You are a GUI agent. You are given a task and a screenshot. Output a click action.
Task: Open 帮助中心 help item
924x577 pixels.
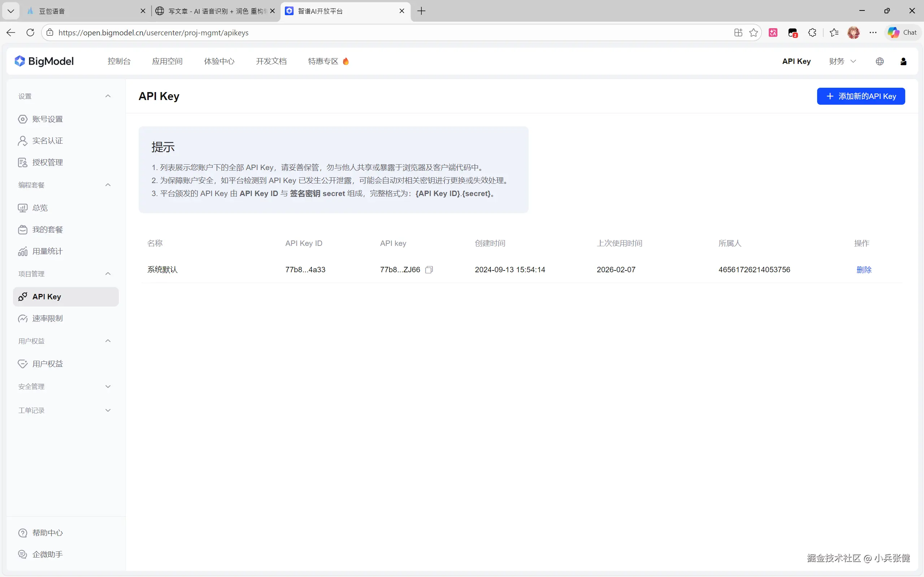(x=47, y=533)
